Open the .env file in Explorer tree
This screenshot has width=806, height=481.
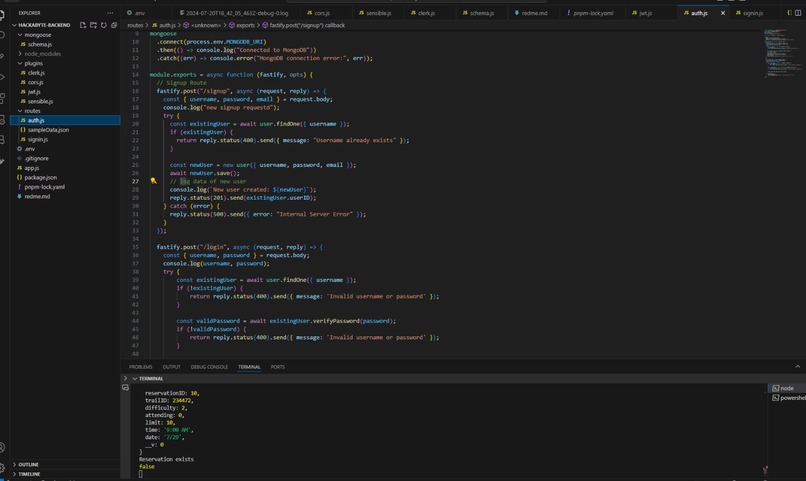coord(65,149)
